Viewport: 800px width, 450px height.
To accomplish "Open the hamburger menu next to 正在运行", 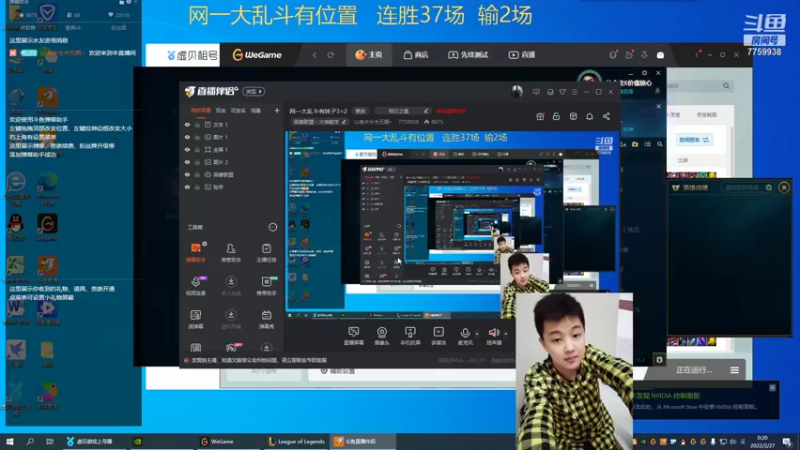I will (734, 370).
